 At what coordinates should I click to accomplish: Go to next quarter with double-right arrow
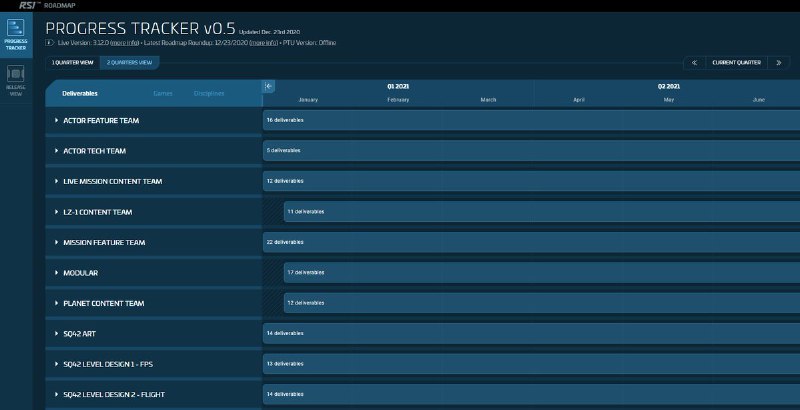(x=779, y=62)
